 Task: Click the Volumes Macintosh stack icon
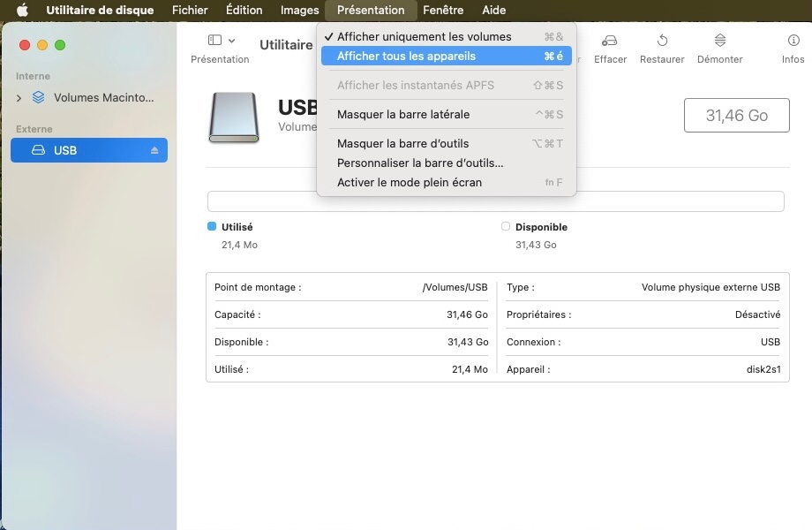[39, 98]
